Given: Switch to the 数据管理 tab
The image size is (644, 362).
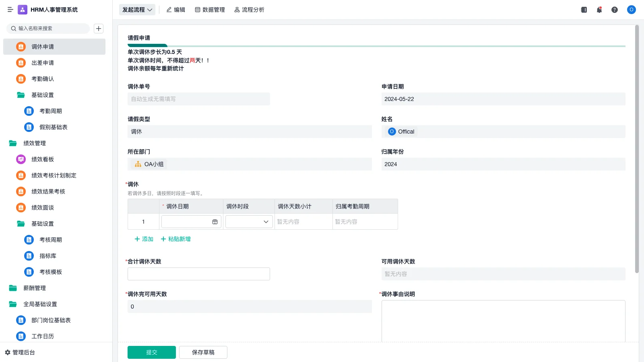Looking at the screenshot, I should point(210,9).
